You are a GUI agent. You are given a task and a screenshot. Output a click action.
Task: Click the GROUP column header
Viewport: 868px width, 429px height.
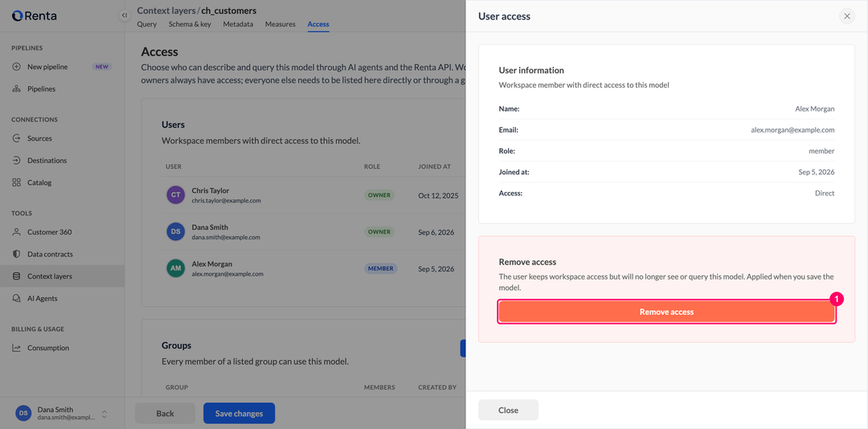coord(177,387)
